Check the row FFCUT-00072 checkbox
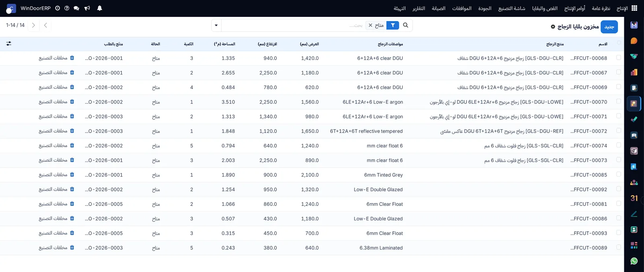Viewport: 644px width, 272px height. coord(619,131)
